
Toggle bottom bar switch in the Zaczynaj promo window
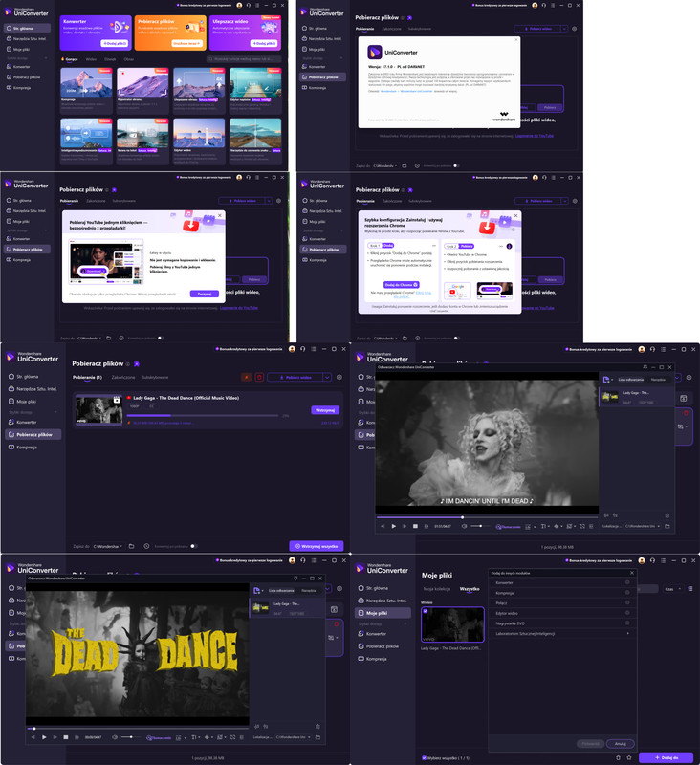[160, 339]
